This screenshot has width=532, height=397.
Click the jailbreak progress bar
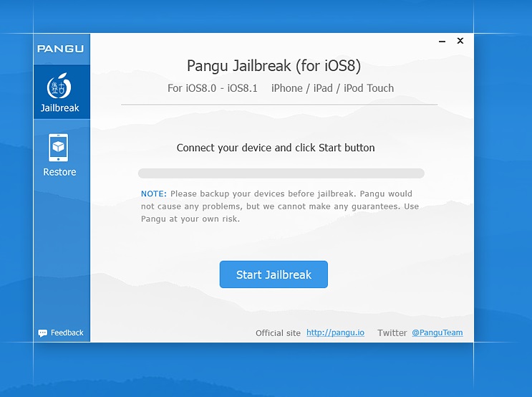point(281,173)
